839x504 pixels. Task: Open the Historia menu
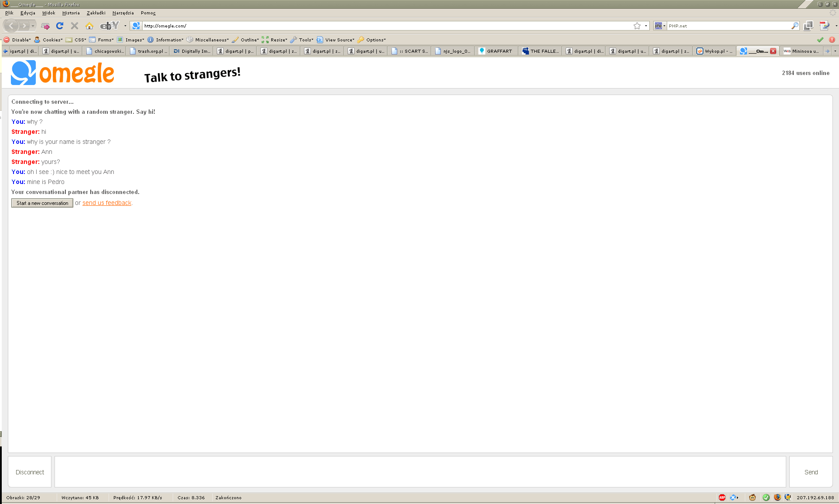71,13
